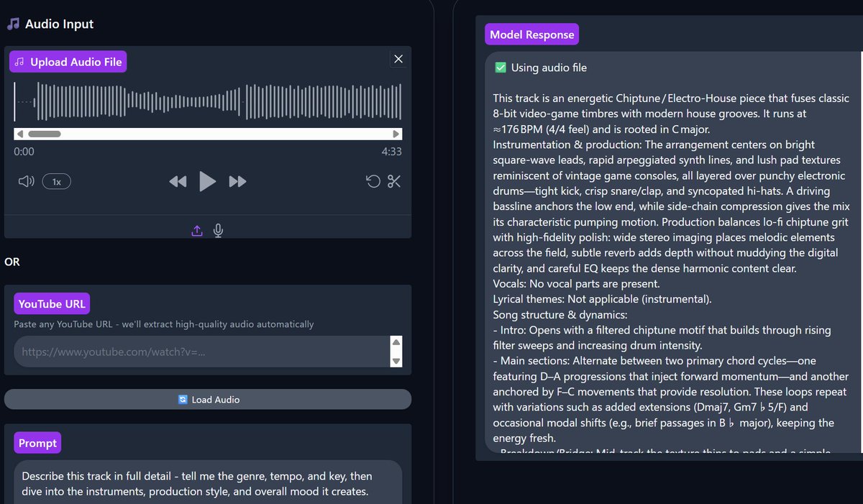Focus the YouTube URL input field
Screen dimensions: 863x504
point(202,352)
